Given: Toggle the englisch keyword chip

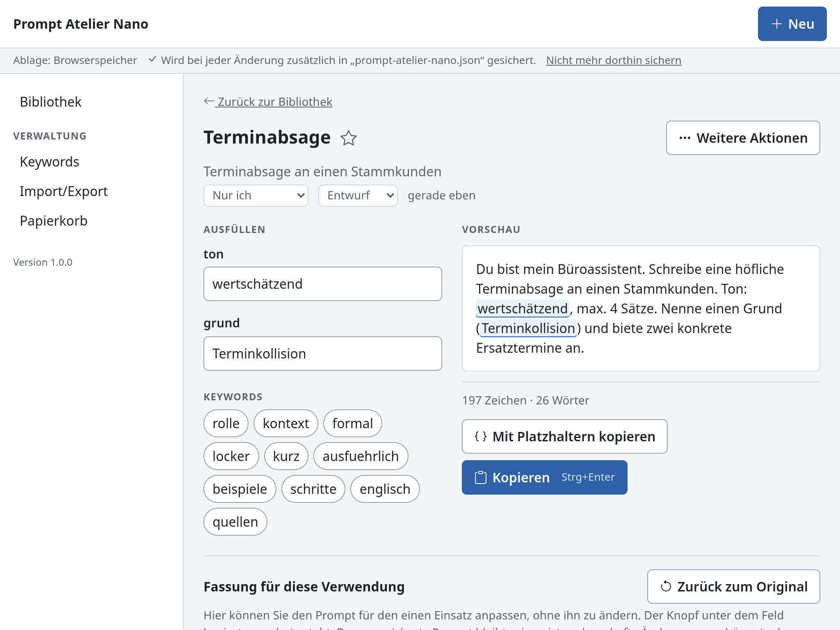Looking at the screenshot, I should [385, 489].
